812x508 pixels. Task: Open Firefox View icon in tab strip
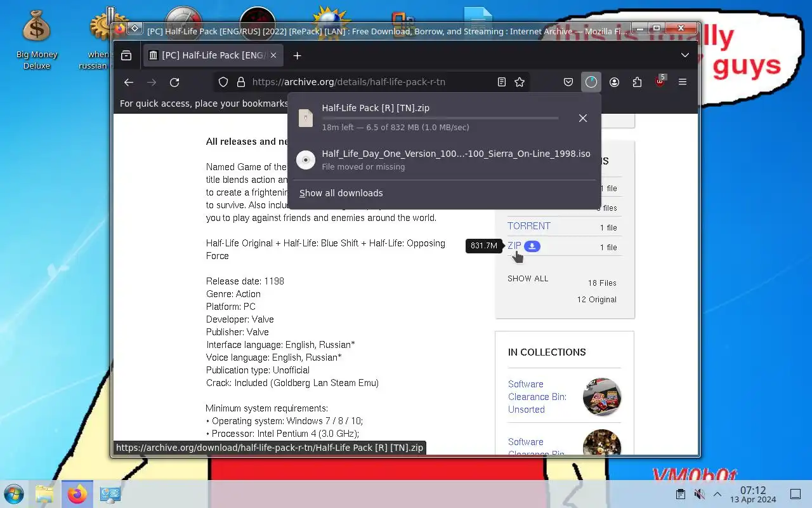coord(126,55)
